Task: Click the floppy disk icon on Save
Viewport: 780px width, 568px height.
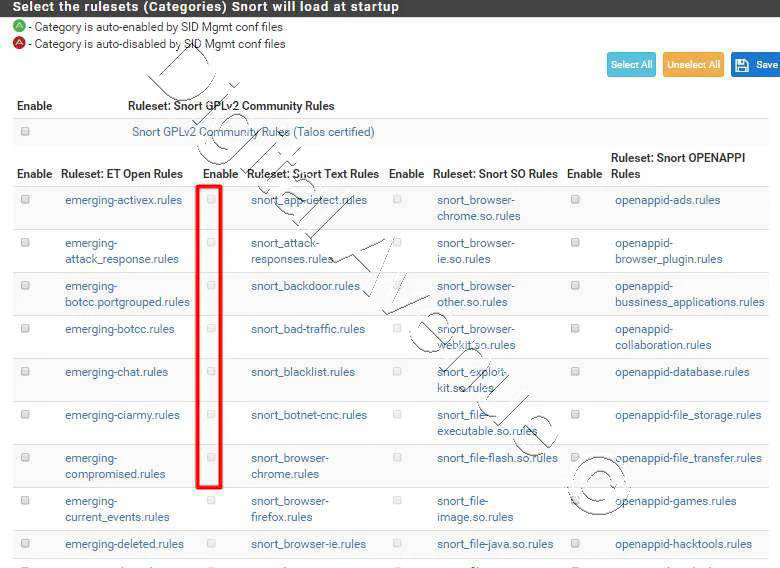Action: click(x=742, y=65)
